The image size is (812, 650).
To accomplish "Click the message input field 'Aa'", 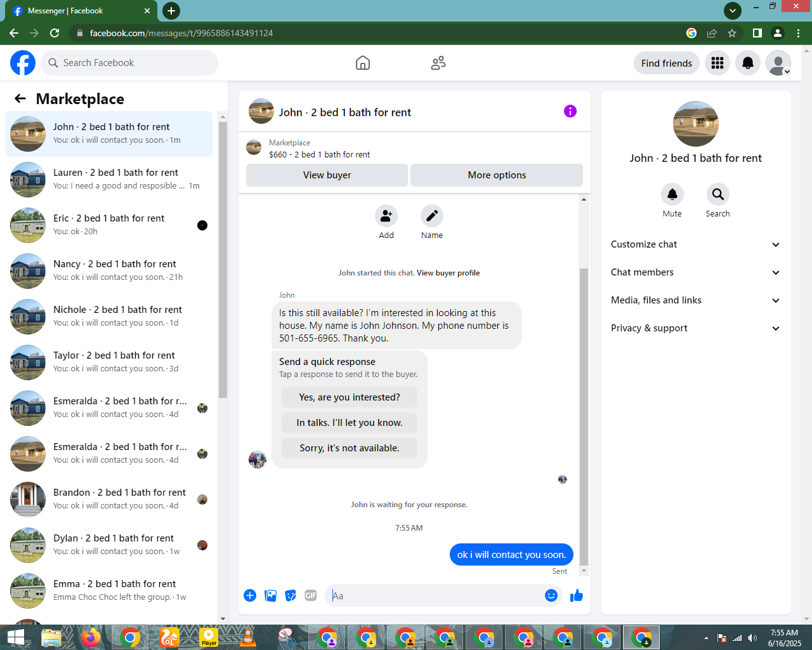I will pyautogui.click(x=435, y=595).
